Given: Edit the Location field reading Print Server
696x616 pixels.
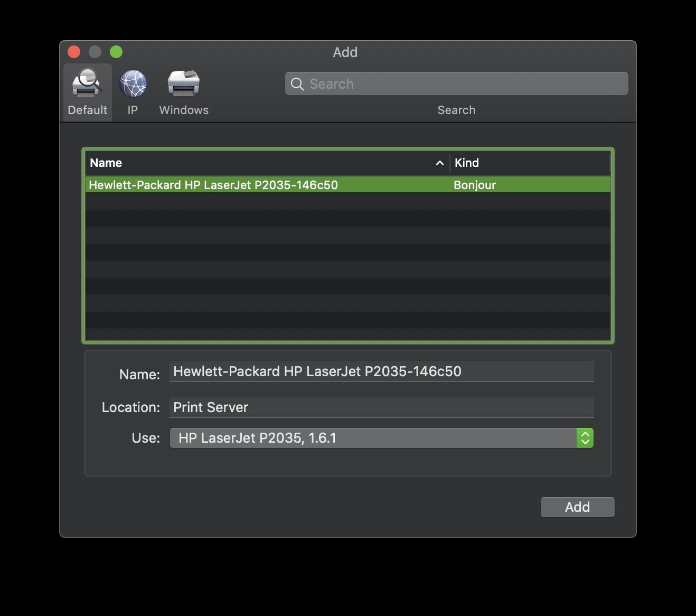Looking at the screenshot, I should (382, 407).
